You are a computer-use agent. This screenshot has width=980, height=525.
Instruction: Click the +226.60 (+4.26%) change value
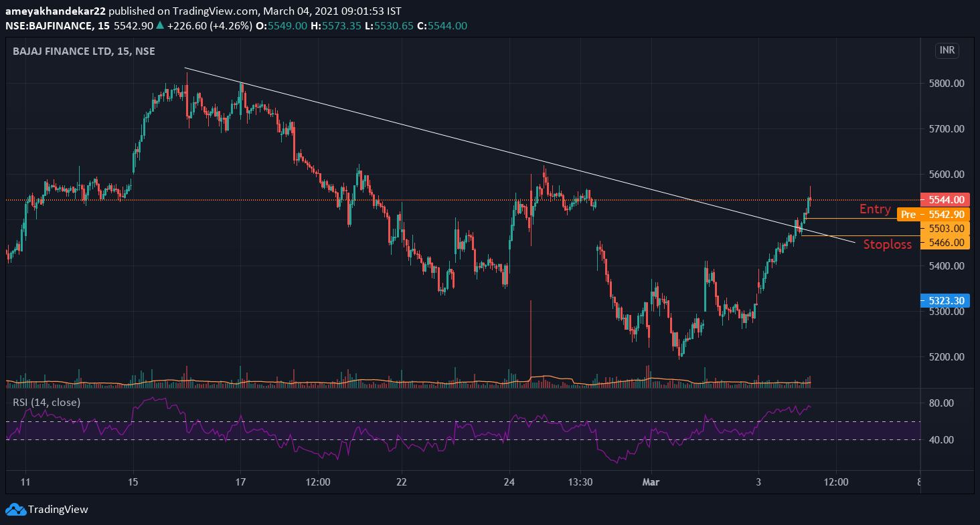click(x=210, y=25)
